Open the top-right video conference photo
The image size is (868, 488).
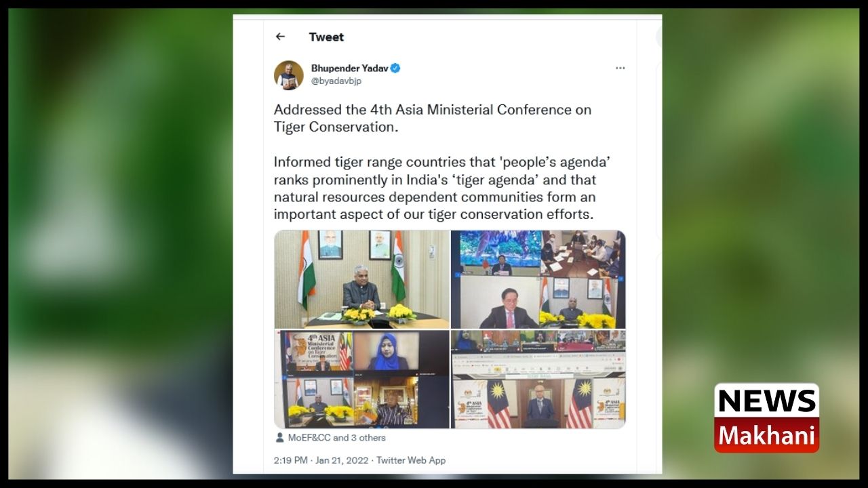[x=538, y=279]
